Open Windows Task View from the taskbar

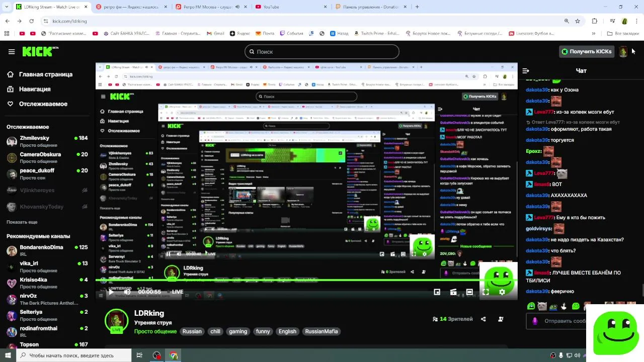(x=139, y=355)
